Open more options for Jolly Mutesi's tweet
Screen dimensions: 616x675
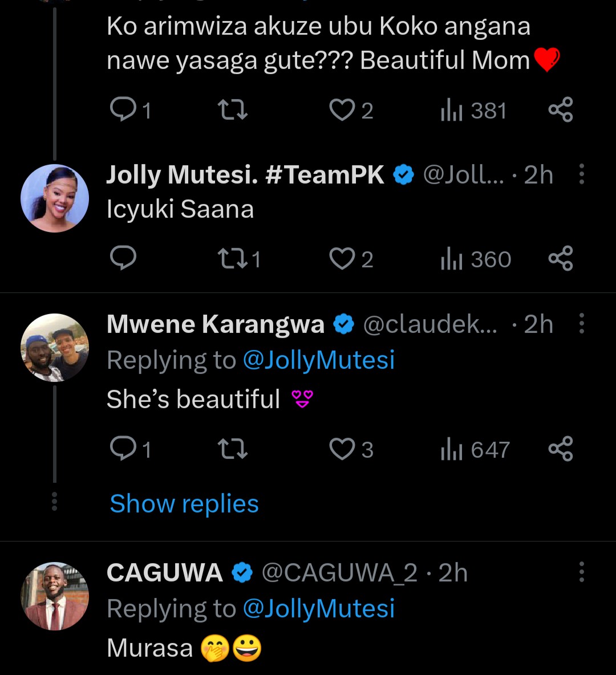click(581, 174)
